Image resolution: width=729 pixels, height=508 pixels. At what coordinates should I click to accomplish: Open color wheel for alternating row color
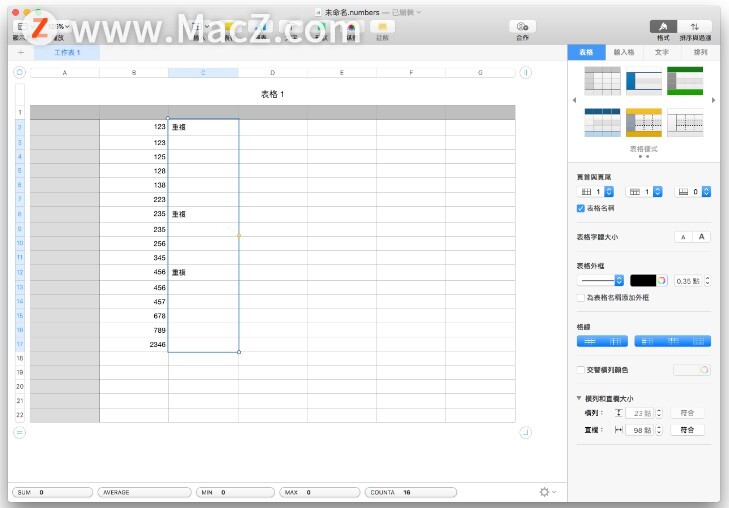pyautogui.click(x=704, y=370)
